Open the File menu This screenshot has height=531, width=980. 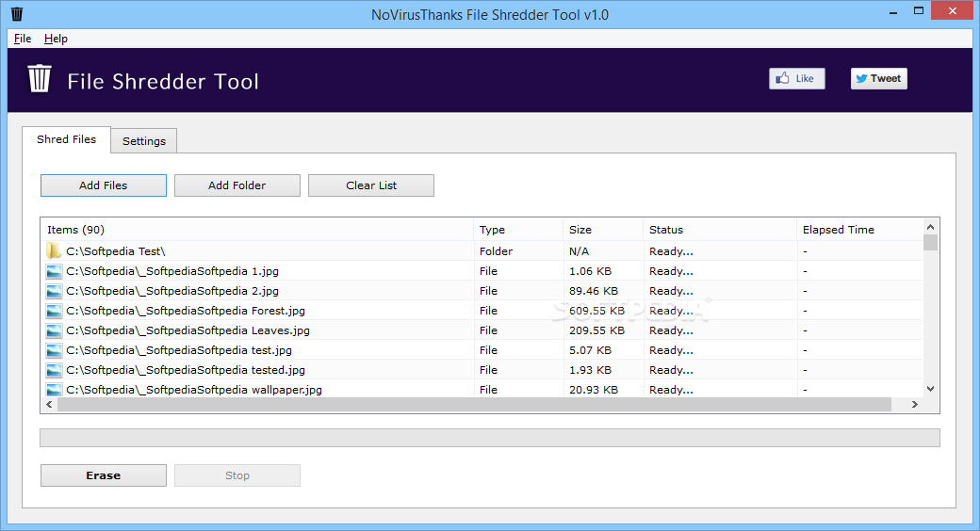[x=23, y=39]
